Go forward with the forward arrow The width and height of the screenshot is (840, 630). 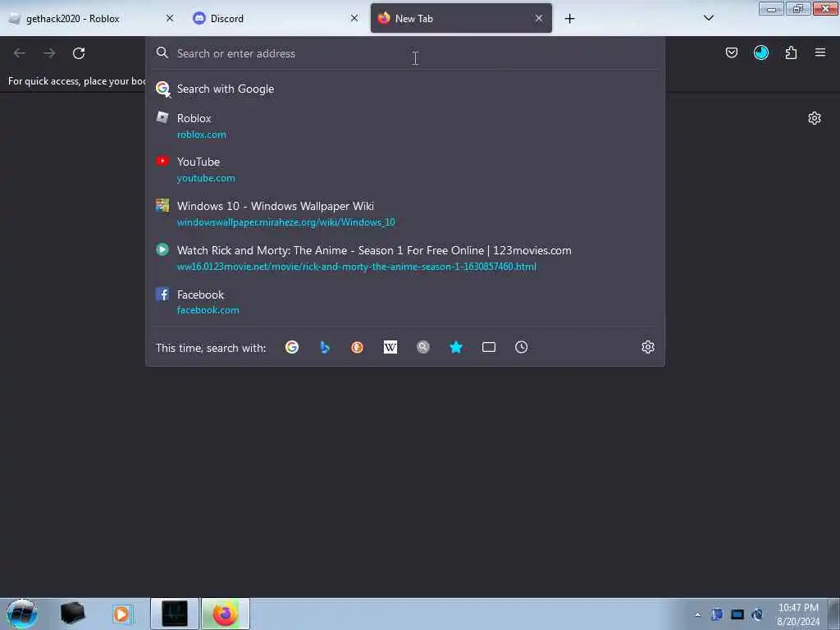click(49, 53)
